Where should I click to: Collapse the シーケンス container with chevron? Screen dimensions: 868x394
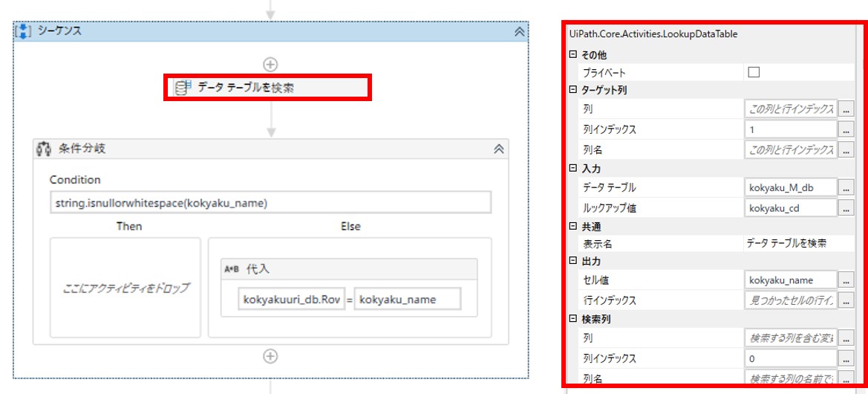[x=519, y=31]
